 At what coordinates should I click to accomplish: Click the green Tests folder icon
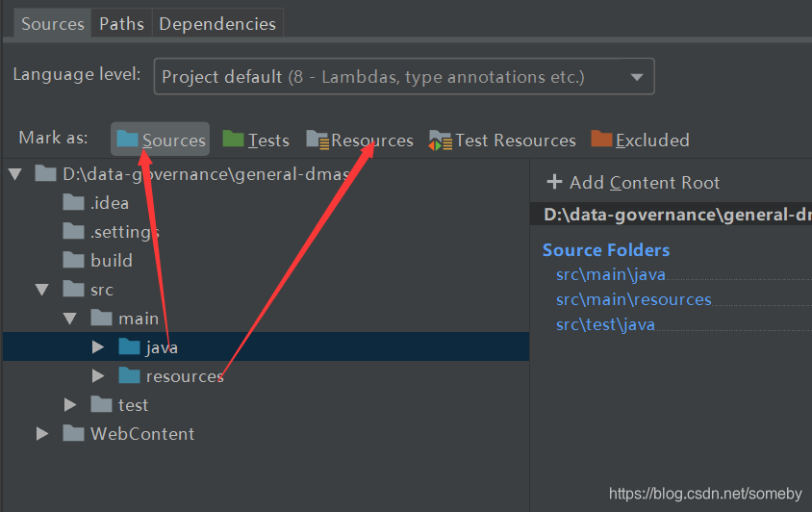233,139
